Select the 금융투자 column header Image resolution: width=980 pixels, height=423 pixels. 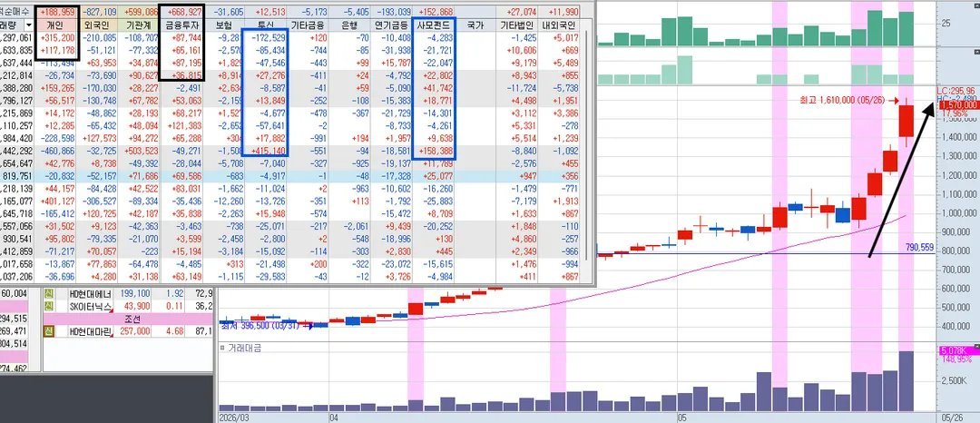click(181, 25)
